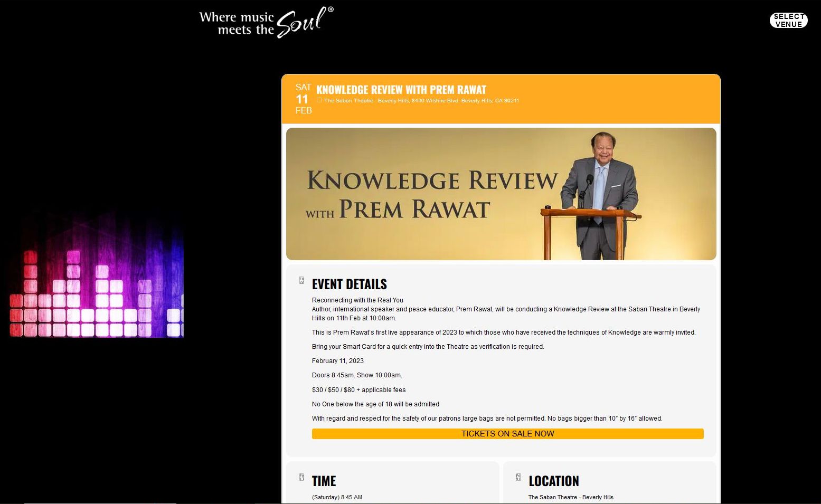Click the TIME section heading
The height and width of the screenshot is (504, 821).
[x=324, y=481]
